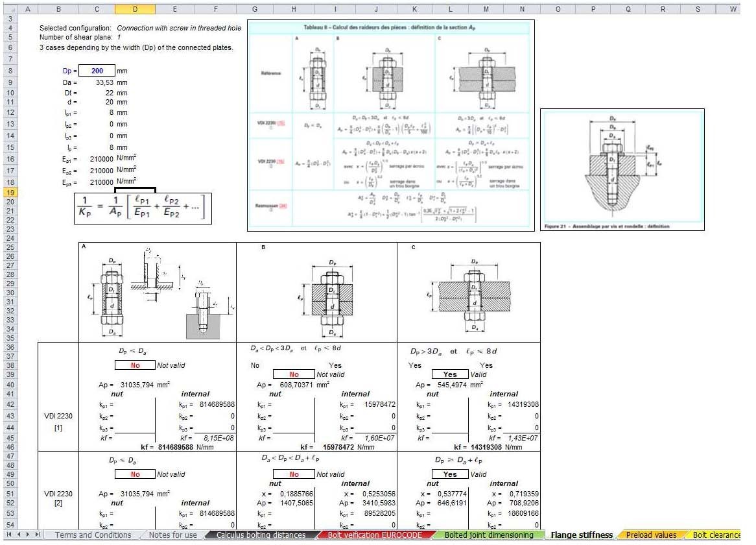
Task: Select the Figure 21 screw assembly image
Action: [622, 169]
